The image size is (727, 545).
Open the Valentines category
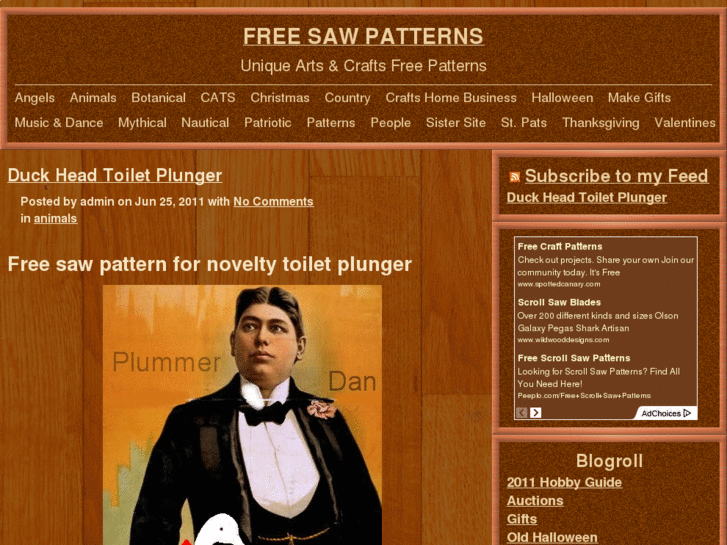pos(684,123)
